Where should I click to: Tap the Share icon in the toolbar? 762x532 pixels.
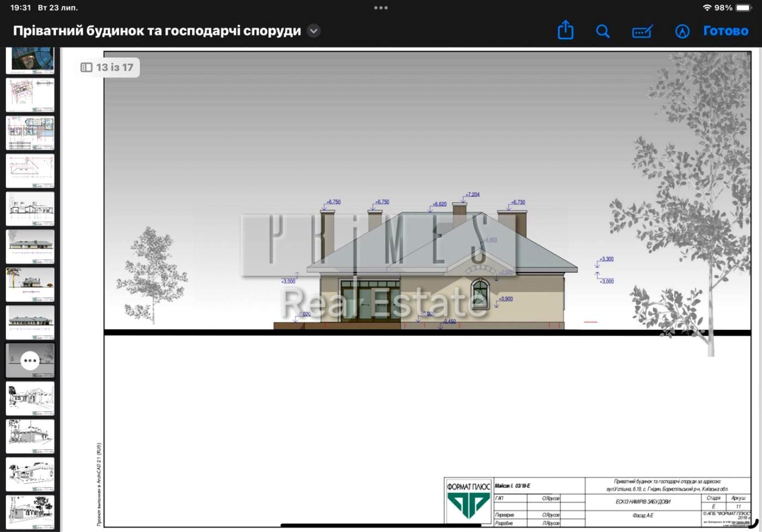pos(566,30)
